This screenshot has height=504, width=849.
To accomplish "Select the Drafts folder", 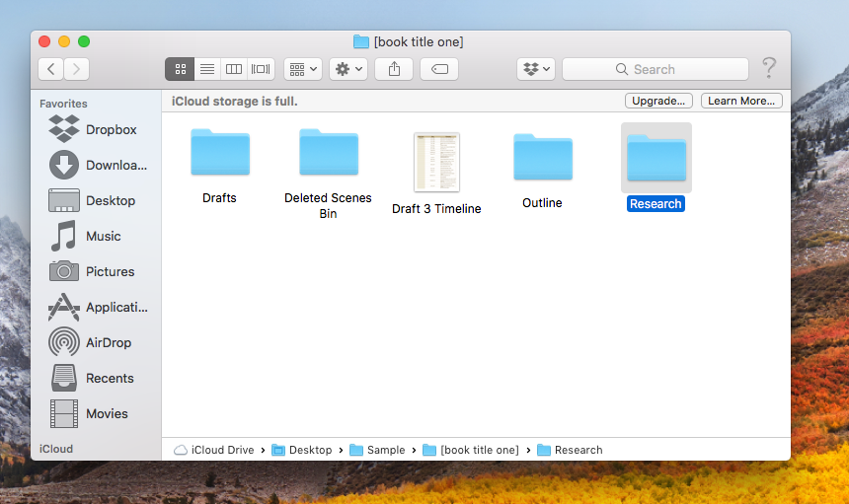I will tap(220, 153).
